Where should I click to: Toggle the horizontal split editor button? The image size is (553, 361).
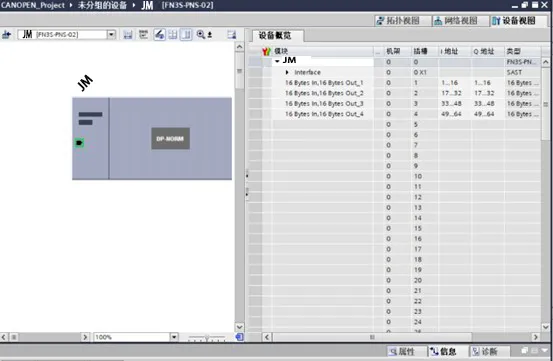click(x=173, y=35)
